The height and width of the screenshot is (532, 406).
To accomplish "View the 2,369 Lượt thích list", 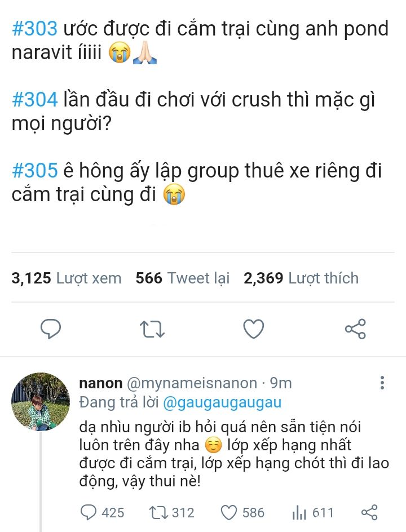I will tap(301, 278).
